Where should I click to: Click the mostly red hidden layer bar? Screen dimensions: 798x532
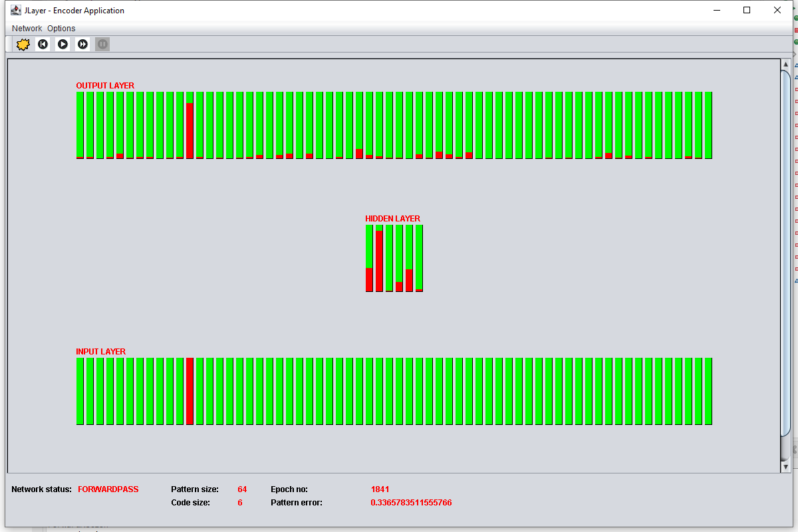379,258
